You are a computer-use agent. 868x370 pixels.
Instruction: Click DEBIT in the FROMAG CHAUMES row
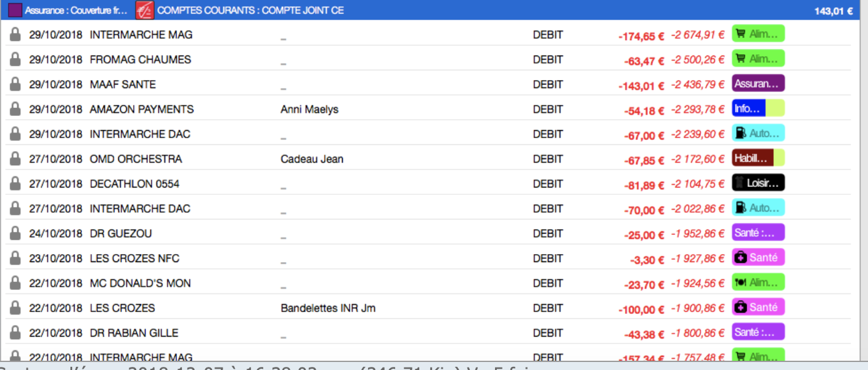click(x=548, y=60)
